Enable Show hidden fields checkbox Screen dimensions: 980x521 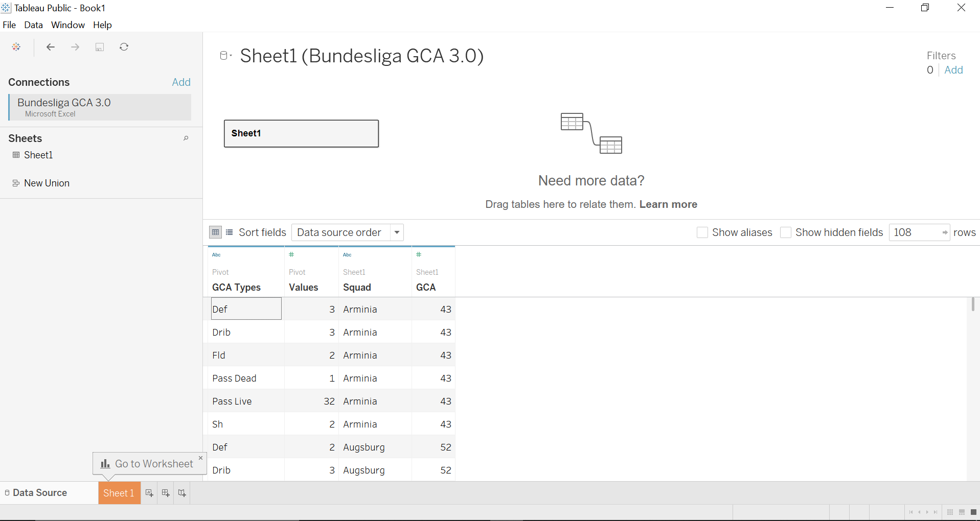click(786, 233)
